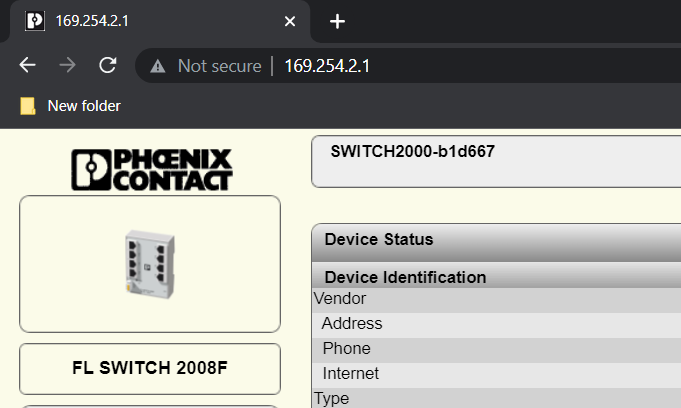Select the Address row
This screenshot has height=408, width=681.
point(497,324)
